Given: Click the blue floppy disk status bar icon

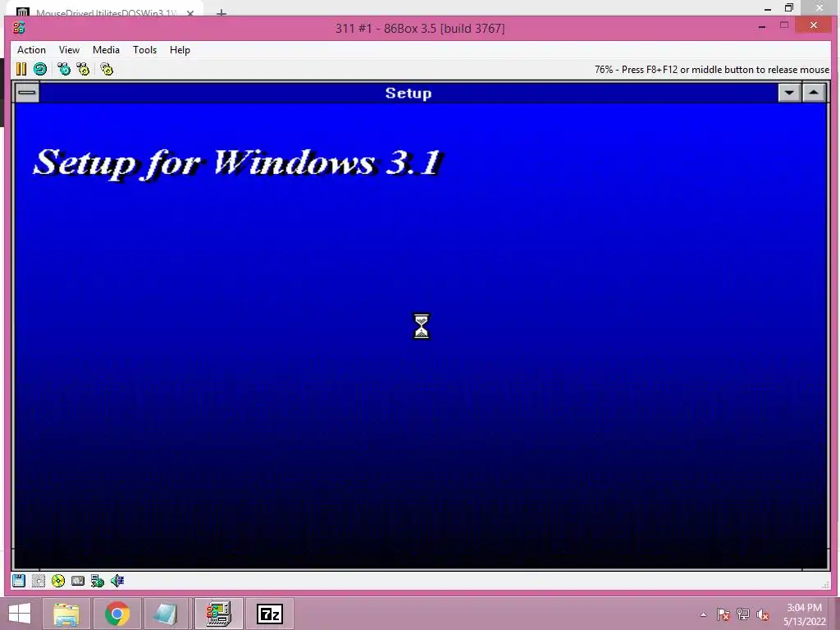Looking at the screenshot, I should [19, 581].
